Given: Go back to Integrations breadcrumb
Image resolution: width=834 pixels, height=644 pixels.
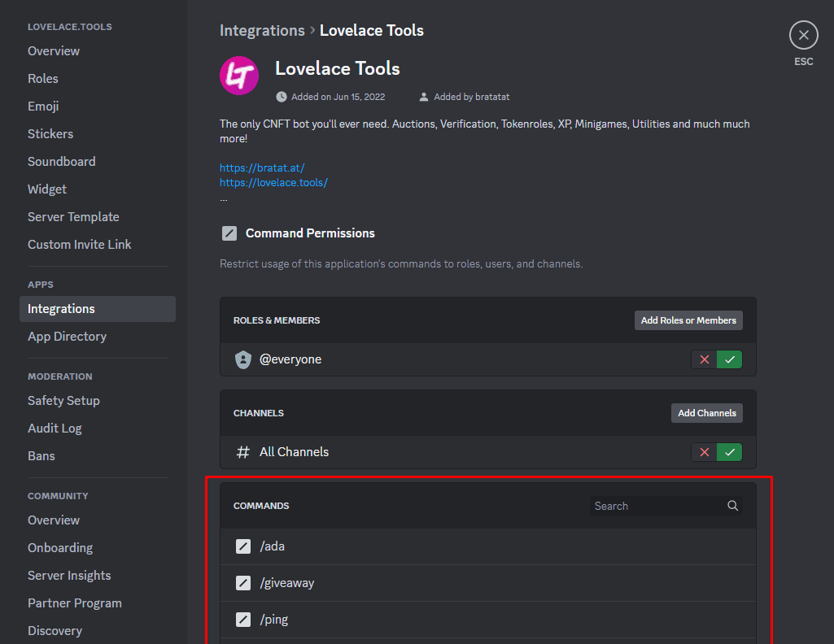Looking at the screenshot, I should pos(262,30).
